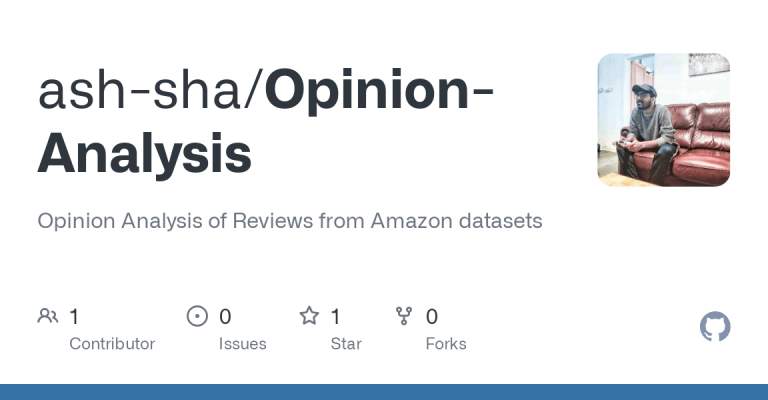Click the fork branch icon
This screenshot has width=768, height=400.
point(404,316)
